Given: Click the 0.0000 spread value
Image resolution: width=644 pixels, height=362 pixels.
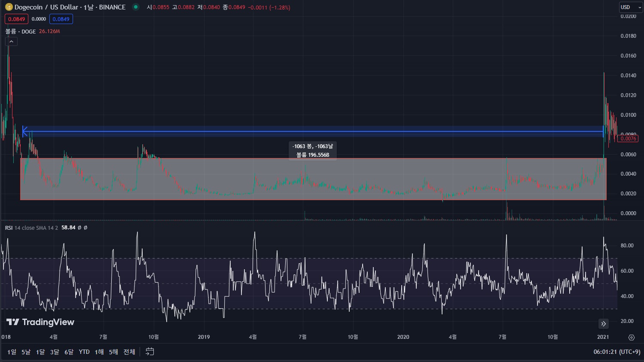Looking at the screenshot, I should pyautogui.click(x=39, y=19).
